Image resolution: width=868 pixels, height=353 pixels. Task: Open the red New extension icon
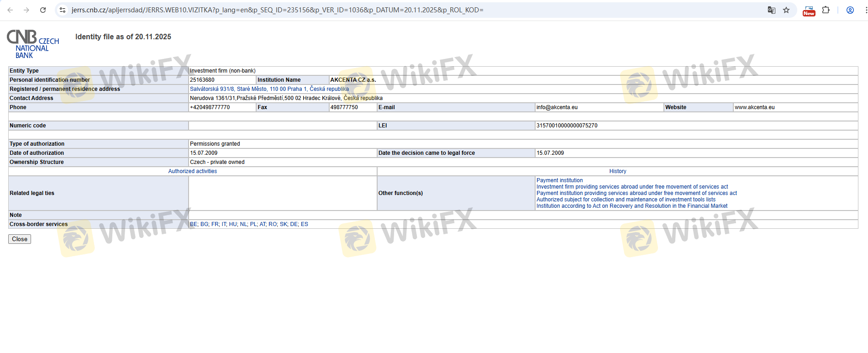[809, 11]
